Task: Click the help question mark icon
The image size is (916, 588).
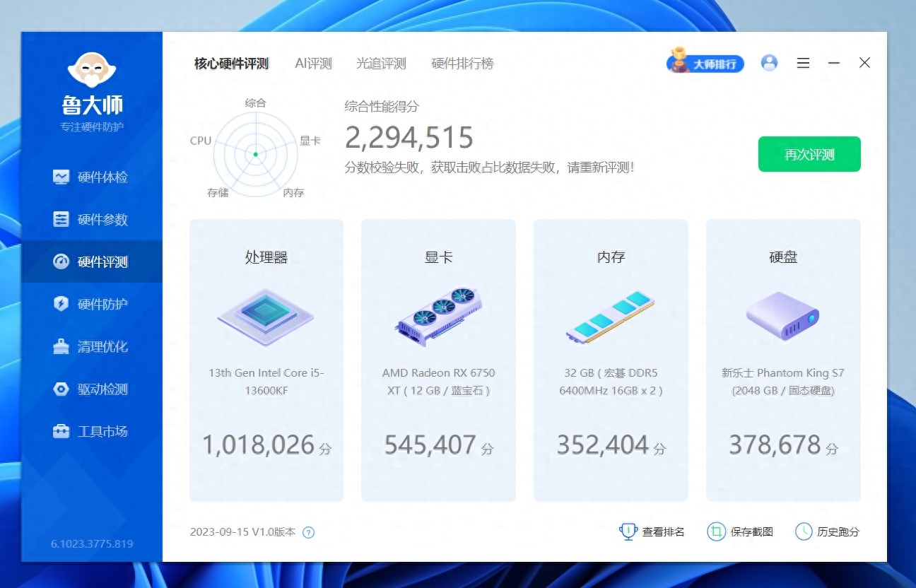Action: [x=308, y=532]
